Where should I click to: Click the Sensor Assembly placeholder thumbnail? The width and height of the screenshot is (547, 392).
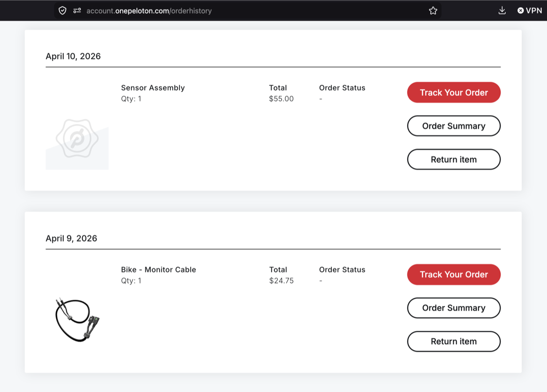pos(77,138)
